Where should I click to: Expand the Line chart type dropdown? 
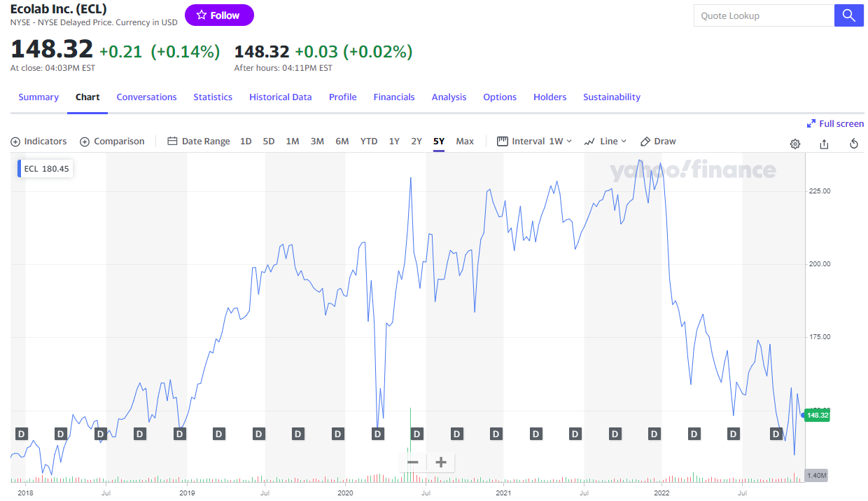(x=605, y=142)
